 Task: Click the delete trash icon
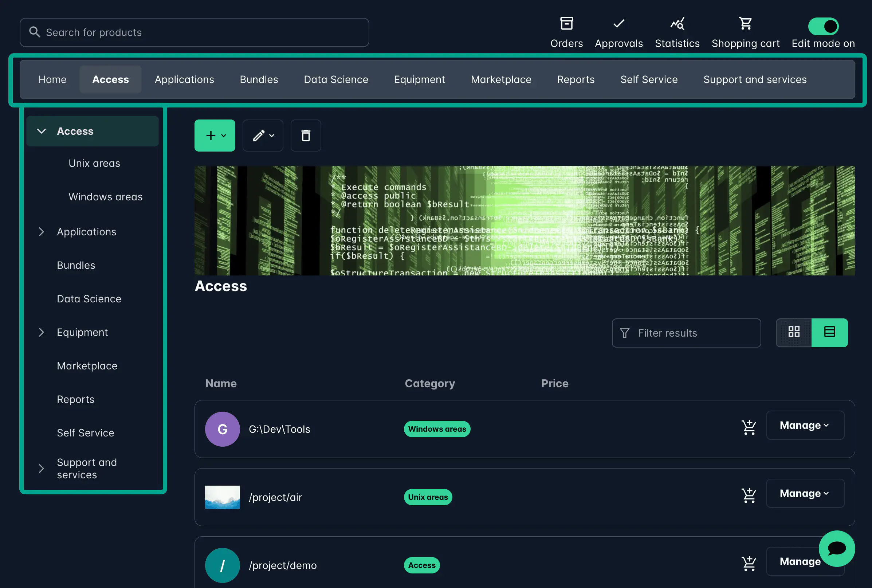click(x=306, y=136)
